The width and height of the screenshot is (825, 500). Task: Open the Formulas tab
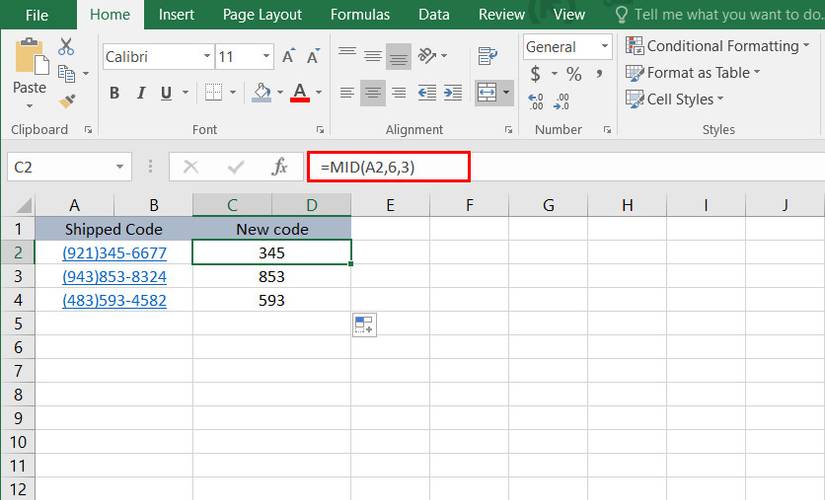(x=360, y=15)
